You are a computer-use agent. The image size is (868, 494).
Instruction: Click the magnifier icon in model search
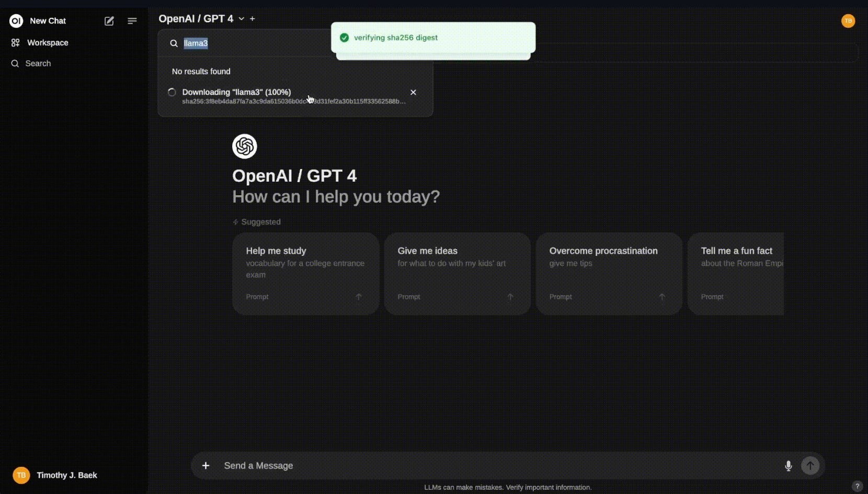pyautogui.click(x=174, y=43)
